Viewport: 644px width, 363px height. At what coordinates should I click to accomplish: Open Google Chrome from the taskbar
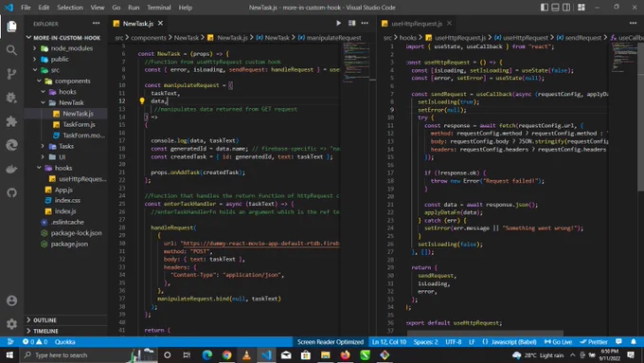click(x=226, y=354)
